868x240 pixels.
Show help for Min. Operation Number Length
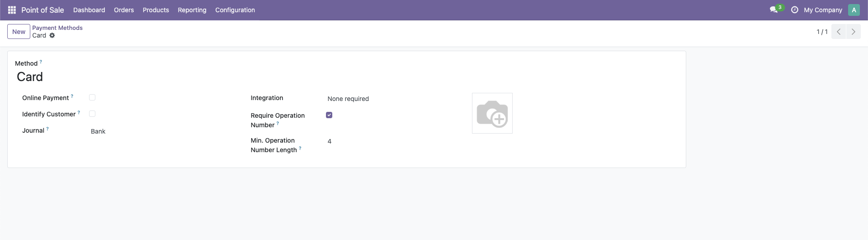click(300, 148)
